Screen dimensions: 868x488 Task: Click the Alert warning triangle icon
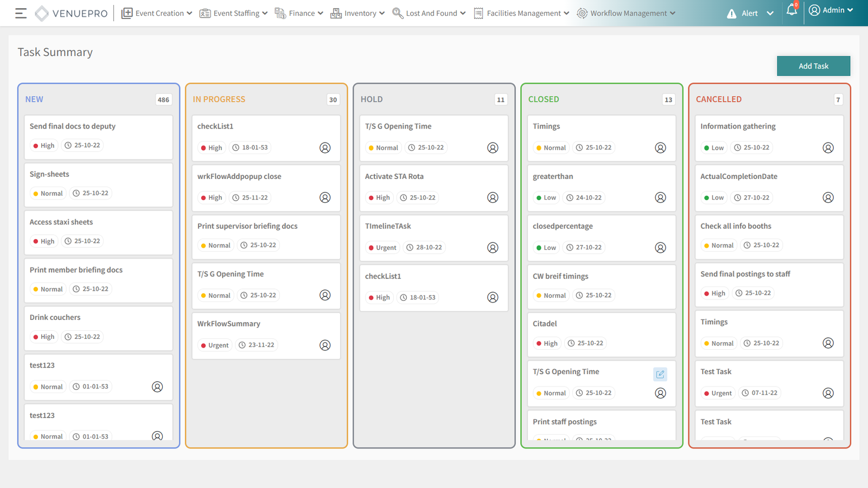[x=731, y=14]
